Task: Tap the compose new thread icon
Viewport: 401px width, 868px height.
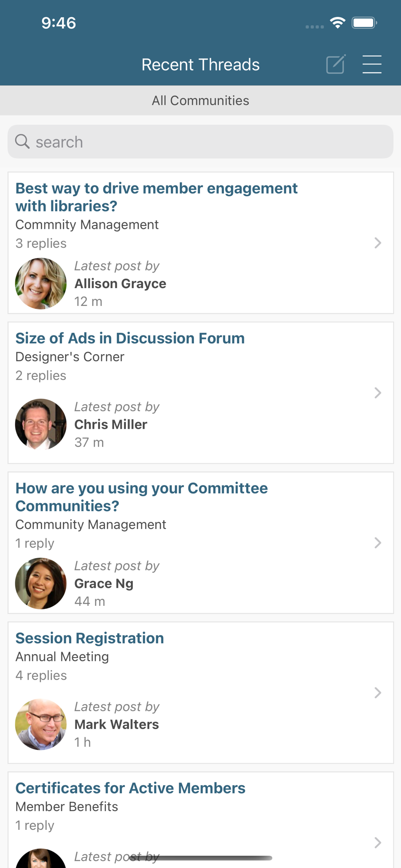Action: tap(335, 65)
